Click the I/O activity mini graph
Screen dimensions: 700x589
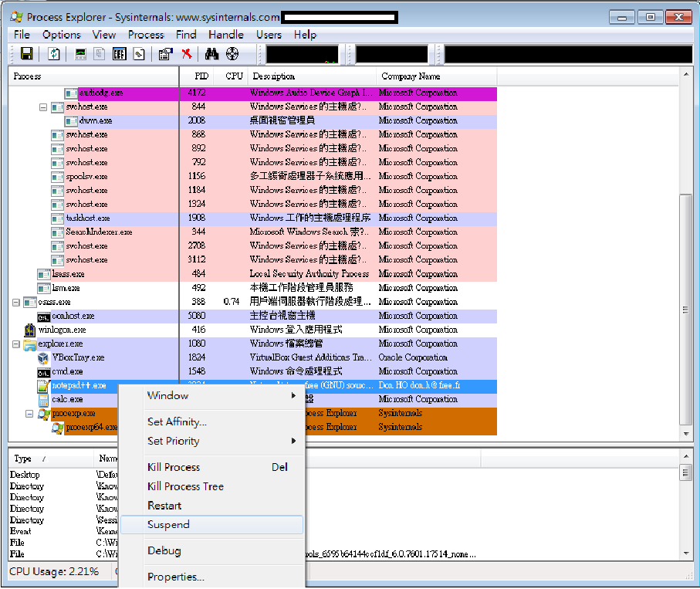[x=568, y=55]
